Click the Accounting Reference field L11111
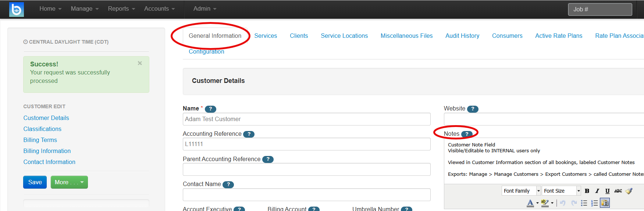 pos(306,144)
